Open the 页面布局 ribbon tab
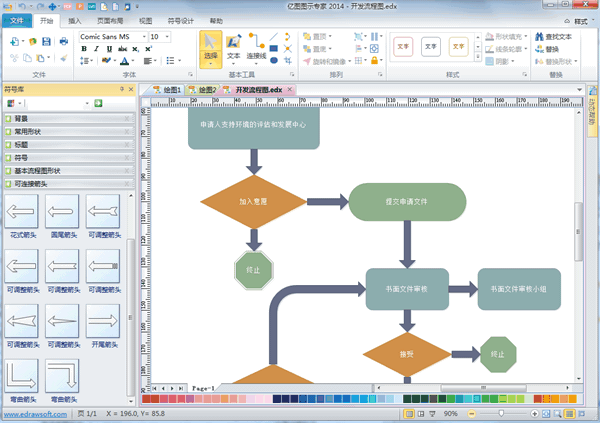600x423 pixels. pos(109,20)
